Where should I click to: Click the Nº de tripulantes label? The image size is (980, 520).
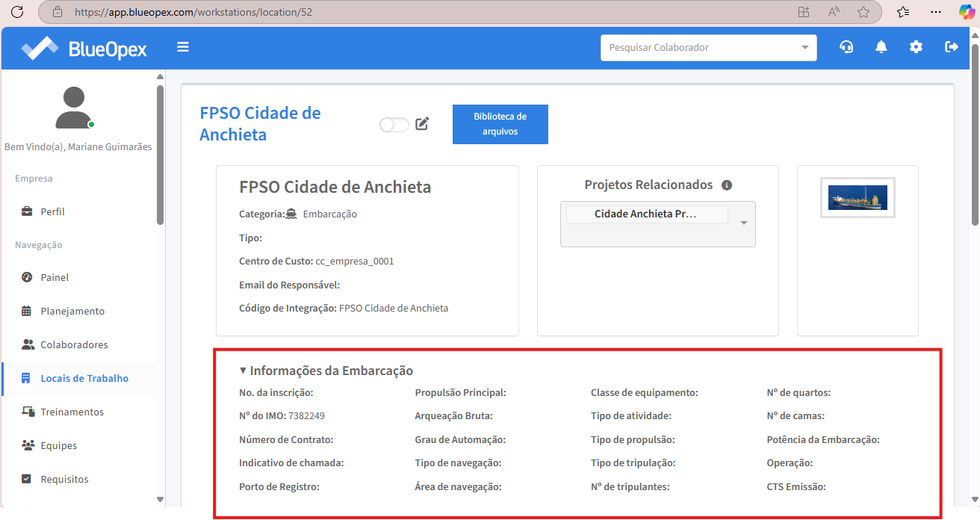(630, 486)
